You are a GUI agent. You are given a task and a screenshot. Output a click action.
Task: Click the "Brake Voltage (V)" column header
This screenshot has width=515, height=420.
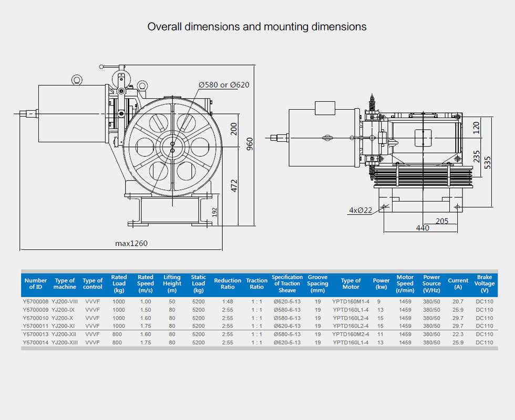[x=484, y=283]
